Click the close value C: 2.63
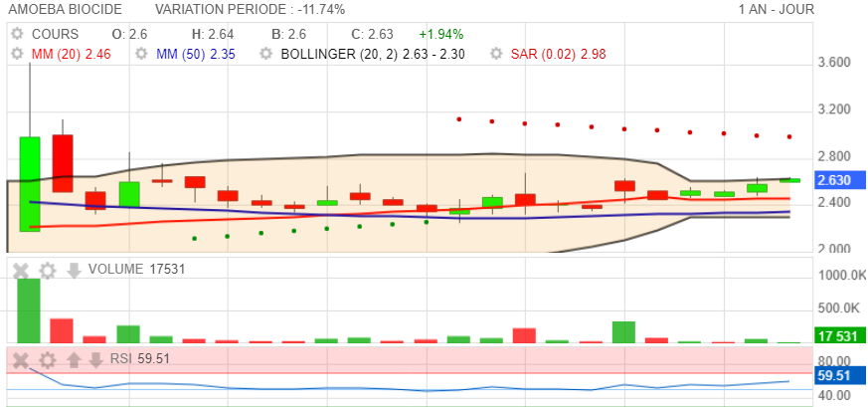The image size is (868, 407). tap(372, 35)
